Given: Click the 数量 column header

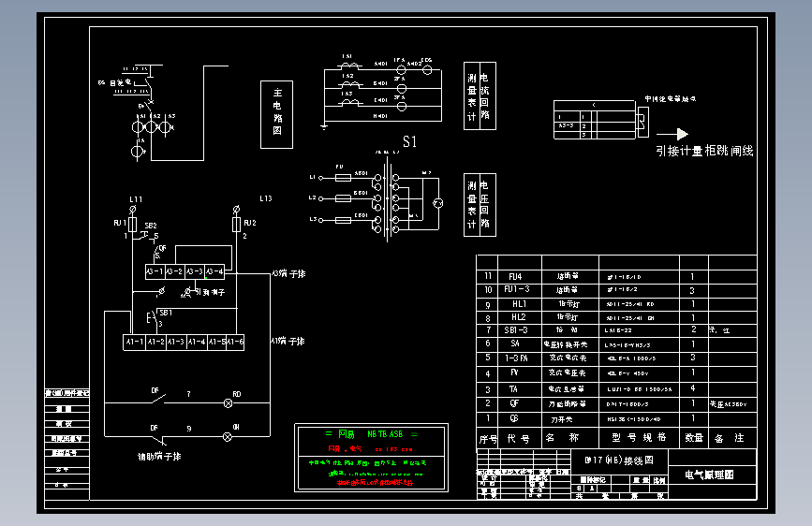Looking at the screenshot, I should [x=694, y=438].
